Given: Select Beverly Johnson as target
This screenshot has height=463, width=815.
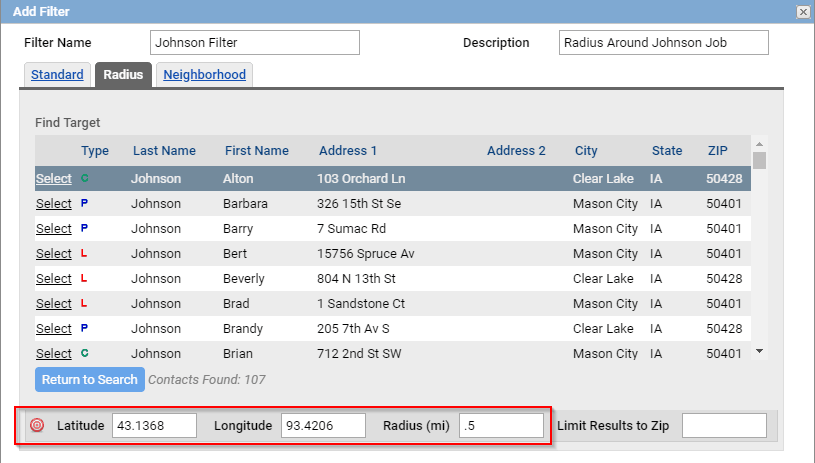Looking at the screenshot, I should point(54,278).
